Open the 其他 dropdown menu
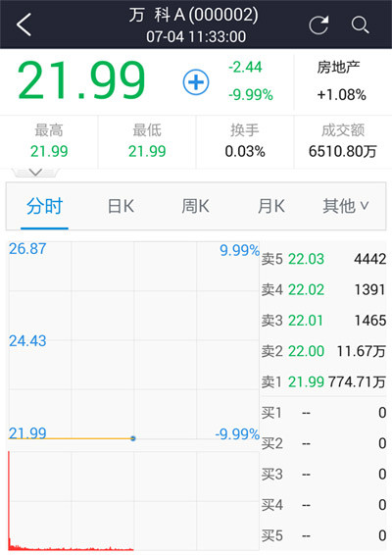Viewport: 392px width, 555px height. coord(345,206)
